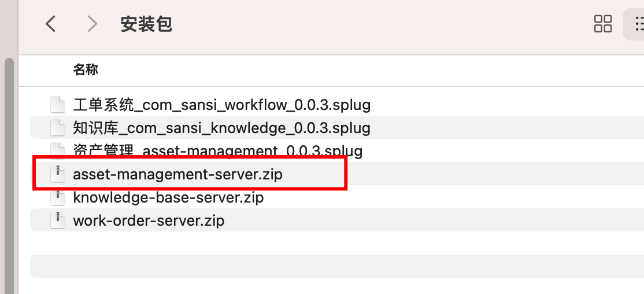644x294 pixels.
Task: Click the 知识库 knowledge splug file icon
Action: coord(58,128)
